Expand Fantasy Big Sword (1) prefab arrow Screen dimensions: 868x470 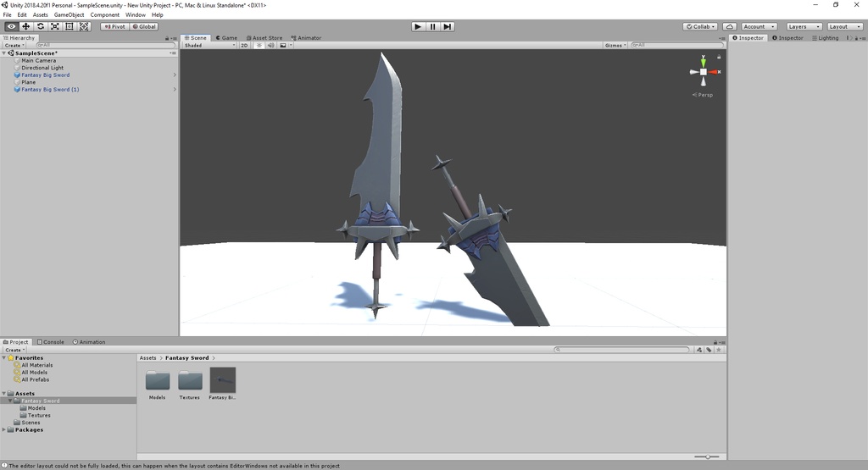[175, 90]
